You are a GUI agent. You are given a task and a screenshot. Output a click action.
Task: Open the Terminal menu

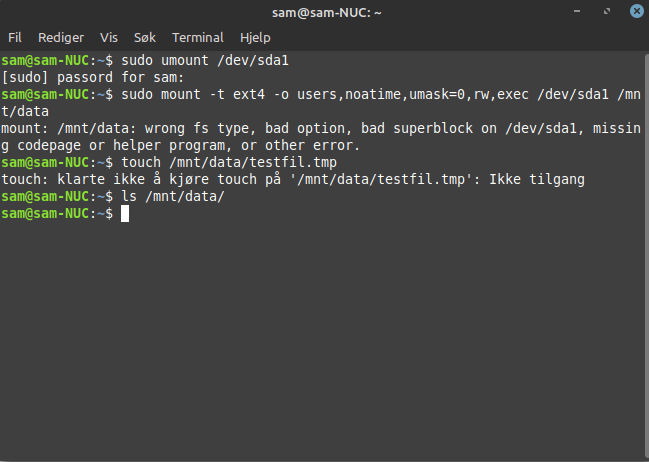pos(198,38)
